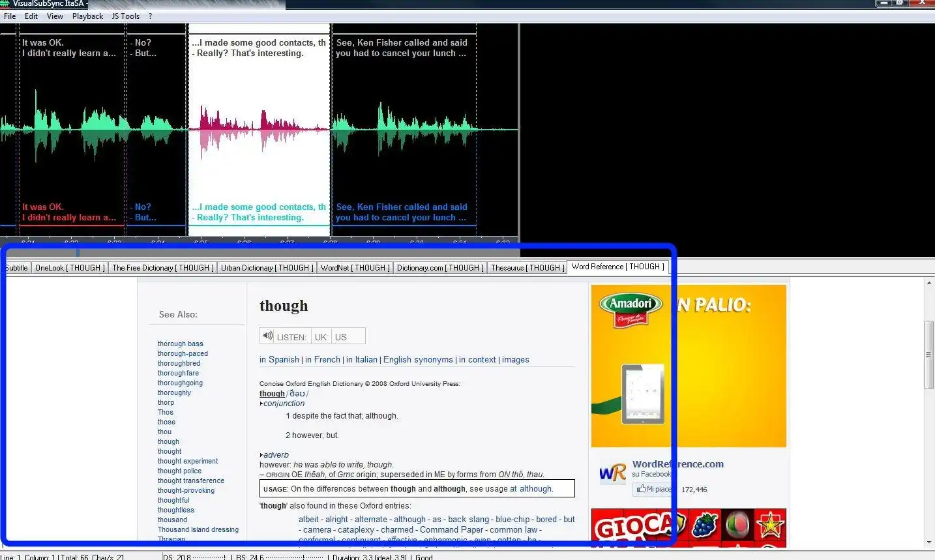Click 'thought experiment' in See Also list
The width and height of the screenshot is (935, 560).
(x=188, y=461)
